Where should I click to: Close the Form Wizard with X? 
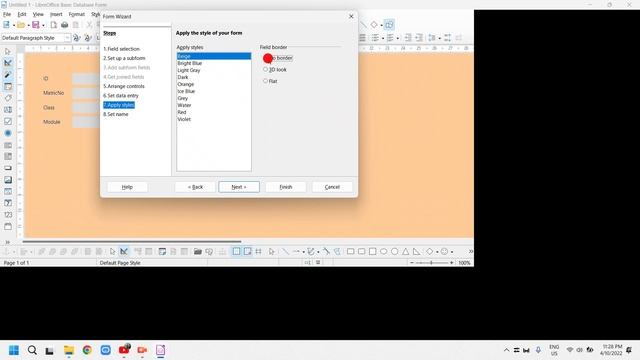(x=351, y=16)
